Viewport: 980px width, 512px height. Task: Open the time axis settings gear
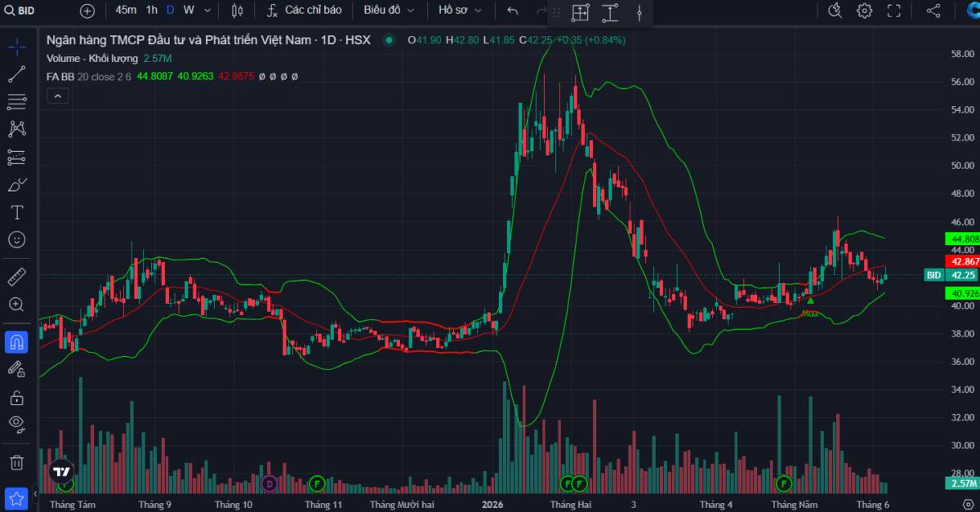click(x=968, y=505)
